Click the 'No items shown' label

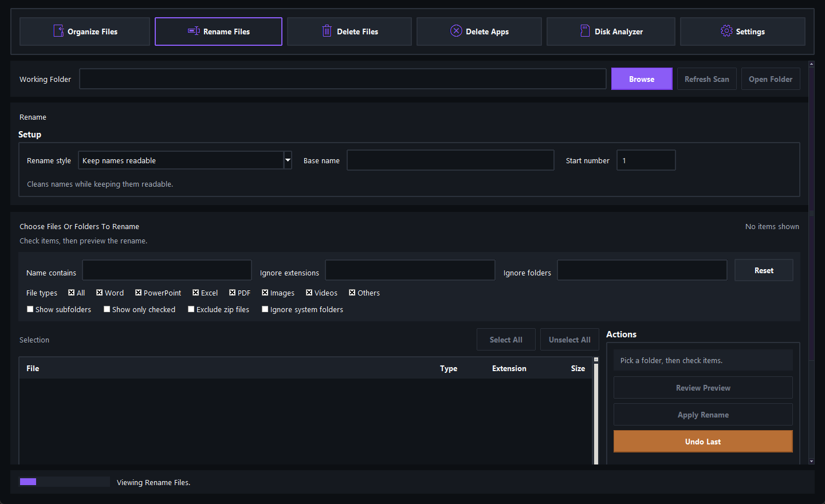[772, 226]
